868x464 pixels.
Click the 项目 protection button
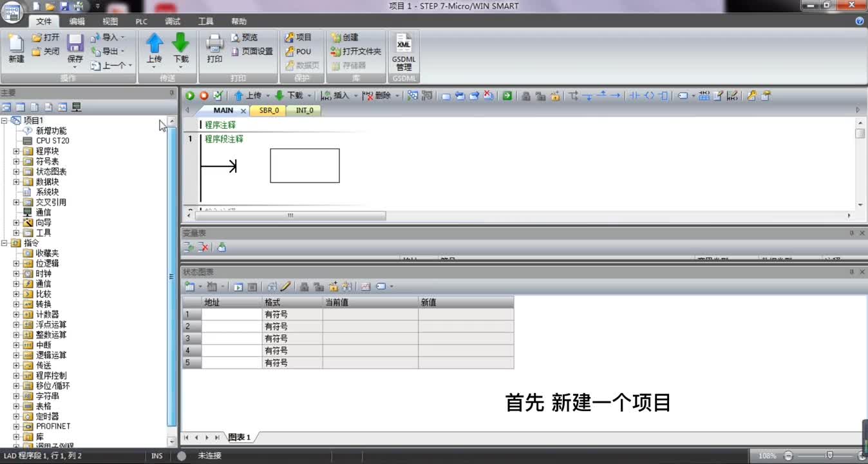[x=298, y=37]
